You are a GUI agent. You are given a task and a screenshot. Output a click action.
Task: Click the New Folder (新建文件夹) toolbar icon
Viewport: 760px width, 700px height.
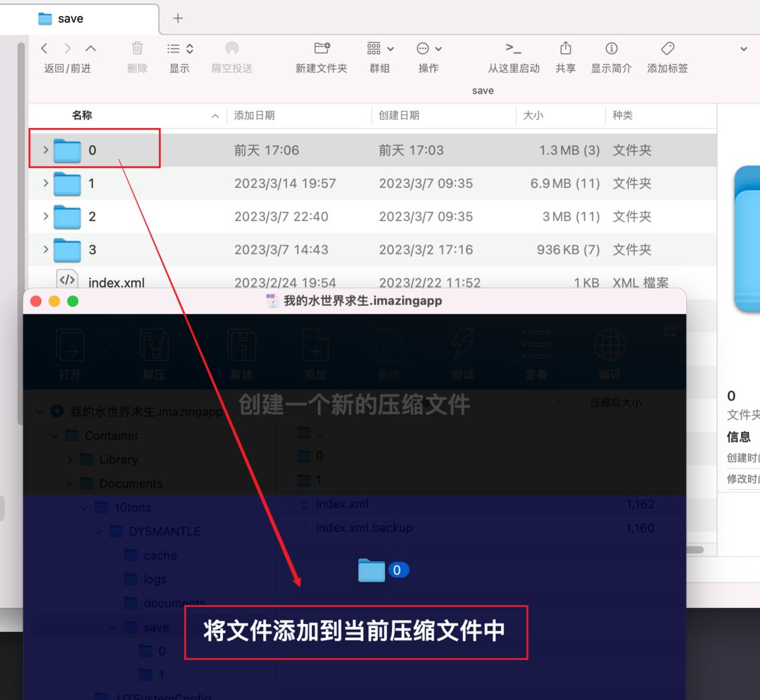pyautogui.click(x=322, y=48)
